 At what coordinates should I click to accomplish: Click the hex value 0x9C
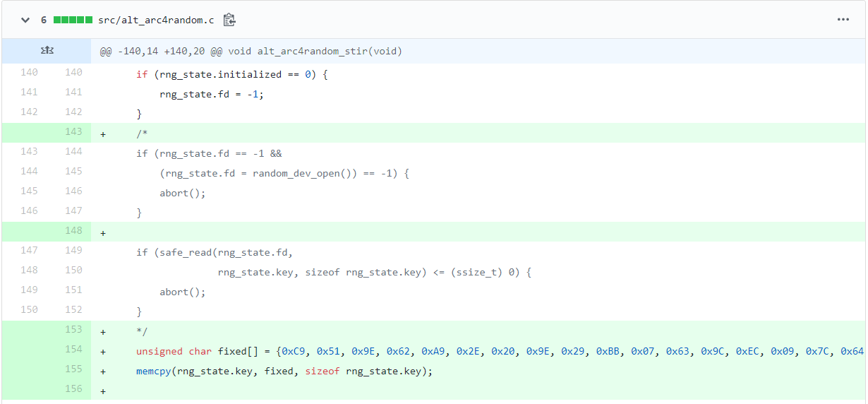[713, 351]
